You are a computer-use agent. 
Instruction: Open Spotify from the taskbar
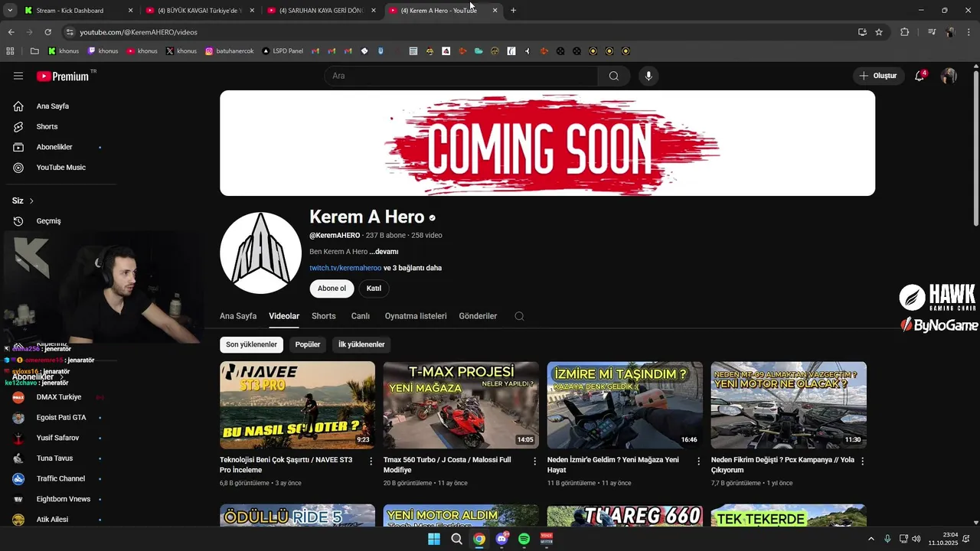tap(524, 539)
